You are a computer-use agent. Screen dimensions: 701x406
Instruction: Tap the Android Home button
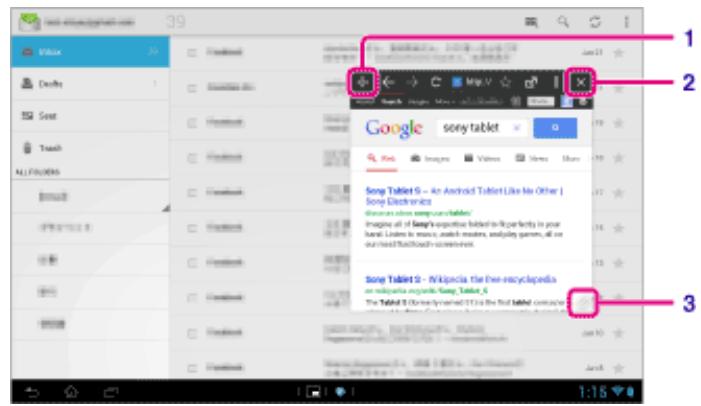71,392
